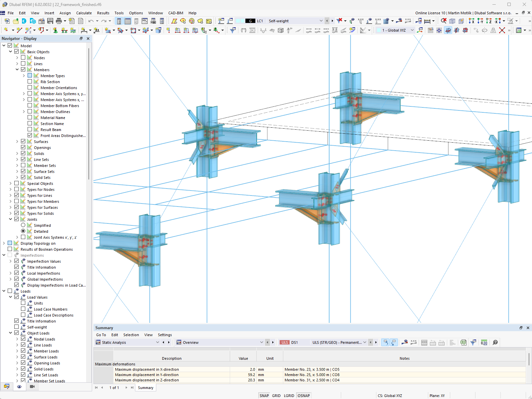The height and width of the screenshot is (399, 532).
Task: Click the Summary tab at the bottom
Action: click(146, 388)
